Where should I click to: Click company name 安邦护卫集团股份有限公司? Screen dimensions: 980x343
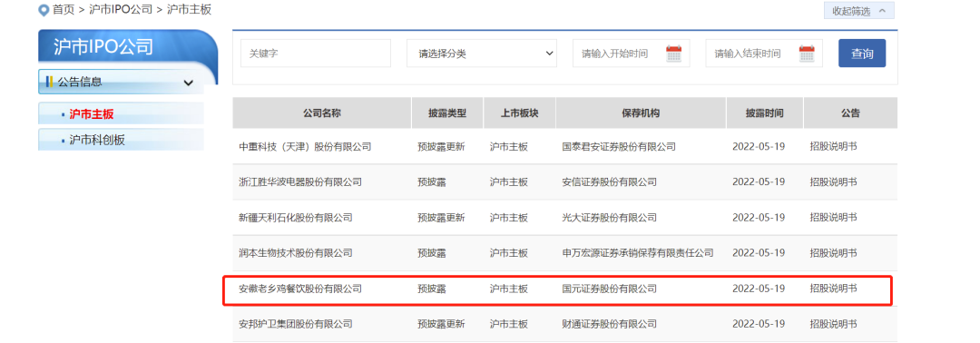[296, 324]
